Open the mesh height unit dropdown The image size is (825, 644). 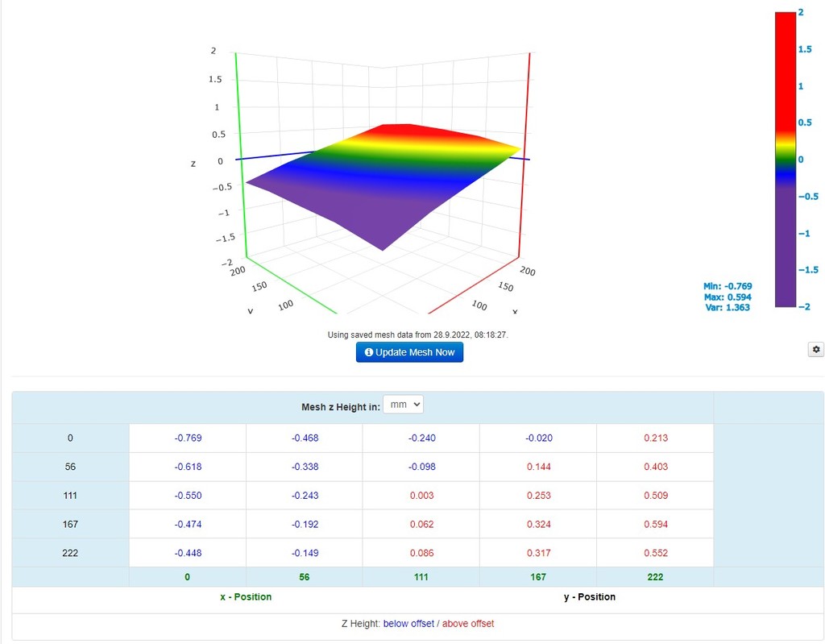pyautogui.click(x=403, y=404)
